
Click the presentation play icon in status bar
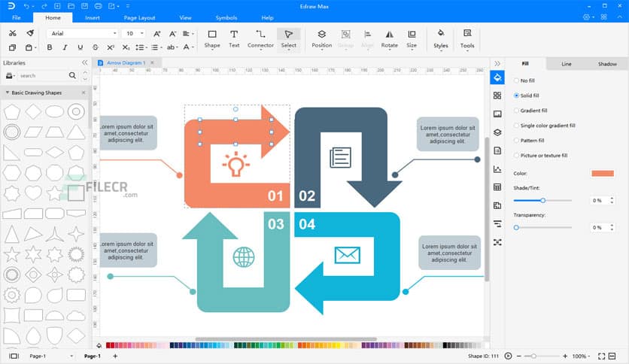(508, 356)
